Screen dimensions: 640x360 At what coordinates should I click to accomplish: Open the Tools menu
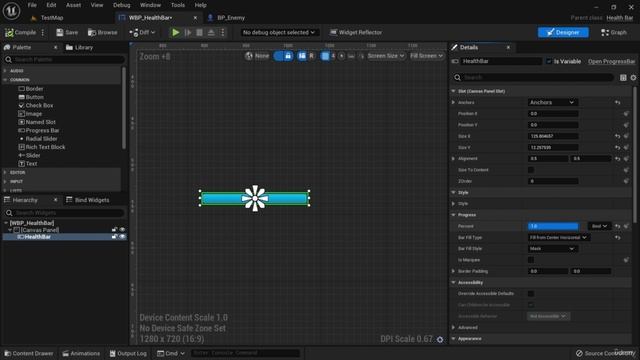178,5
